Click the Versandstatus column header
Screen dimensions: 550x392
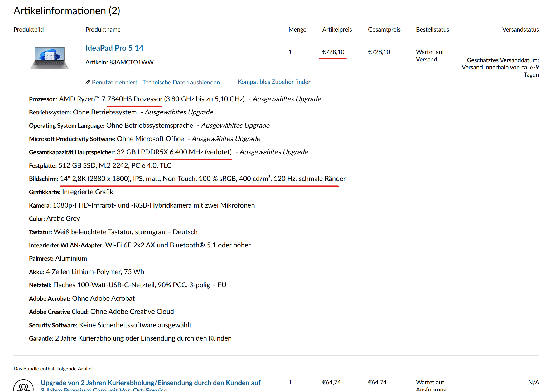520,30
